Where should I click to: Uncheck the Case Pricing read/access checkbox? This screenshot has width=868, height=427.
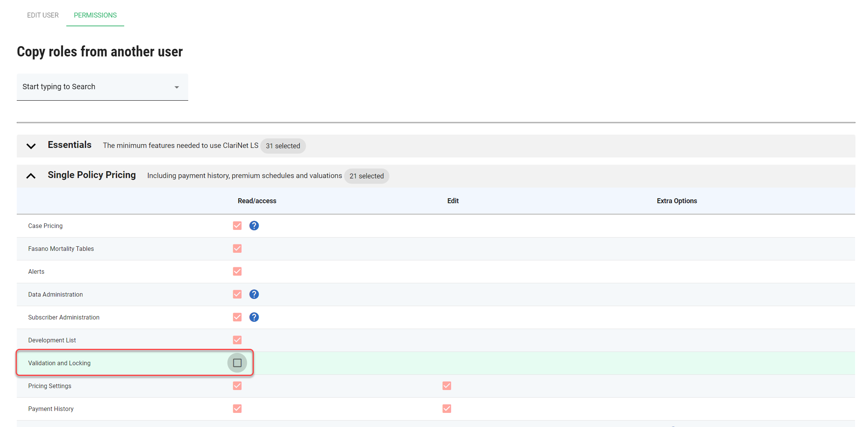pyautogui.click(x=237, y=226)
